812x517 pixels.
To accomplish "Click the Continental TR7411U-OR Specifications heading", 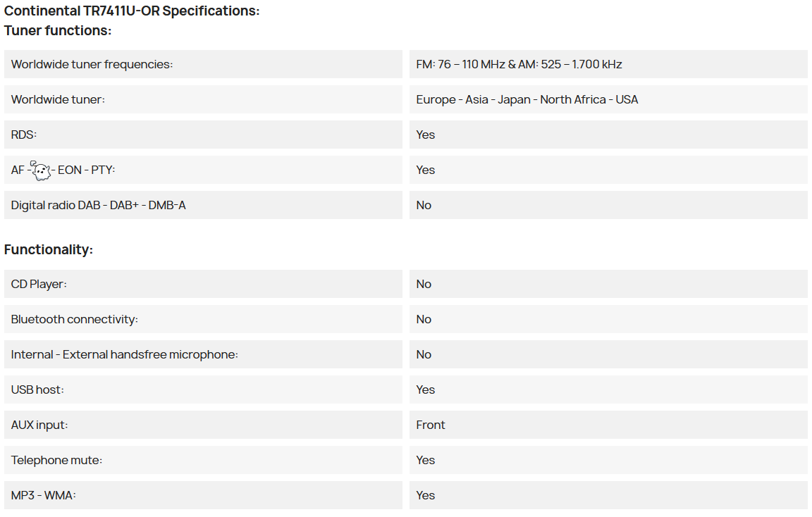I will coord(132,11).
